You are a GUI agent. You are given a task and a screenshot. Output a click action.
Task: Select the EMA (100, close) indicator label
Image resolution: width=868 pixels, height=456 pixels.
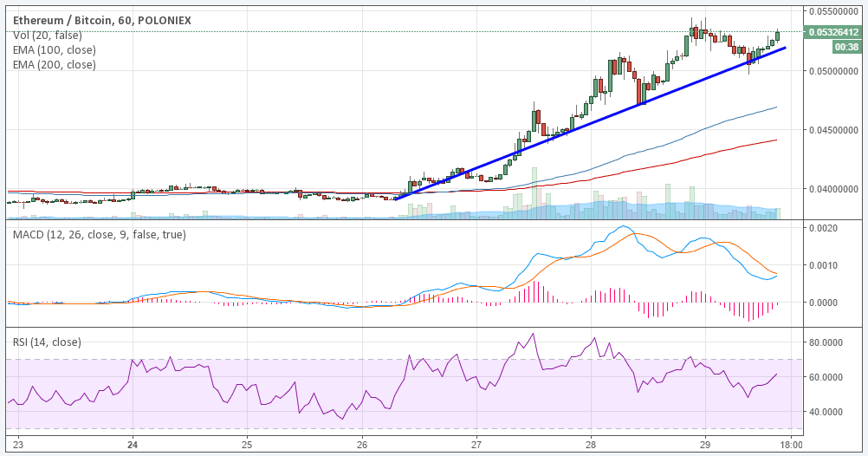55,50
